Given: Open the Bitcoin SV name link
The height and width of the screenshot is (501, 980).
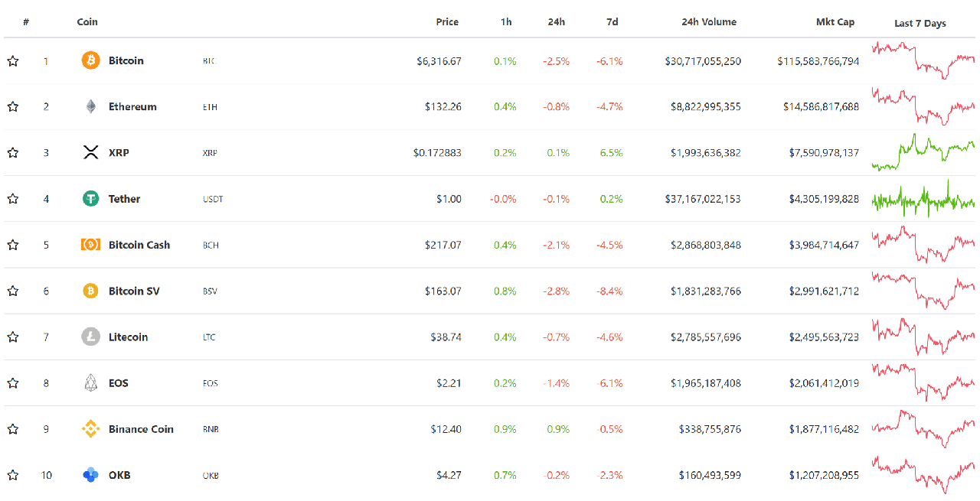Looking at the screenshot, I should pyautogui.click(x=134, y=291).
